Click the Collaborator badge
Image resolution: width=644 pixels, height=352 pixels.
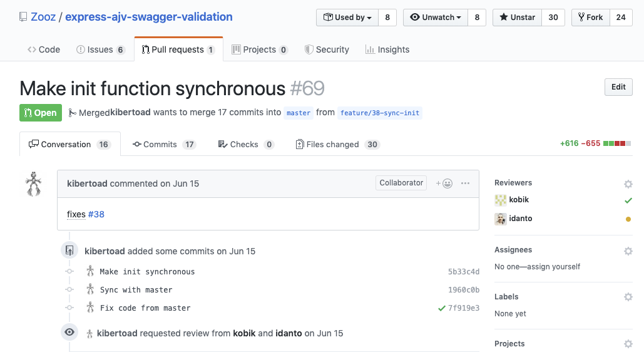(401, 183)
